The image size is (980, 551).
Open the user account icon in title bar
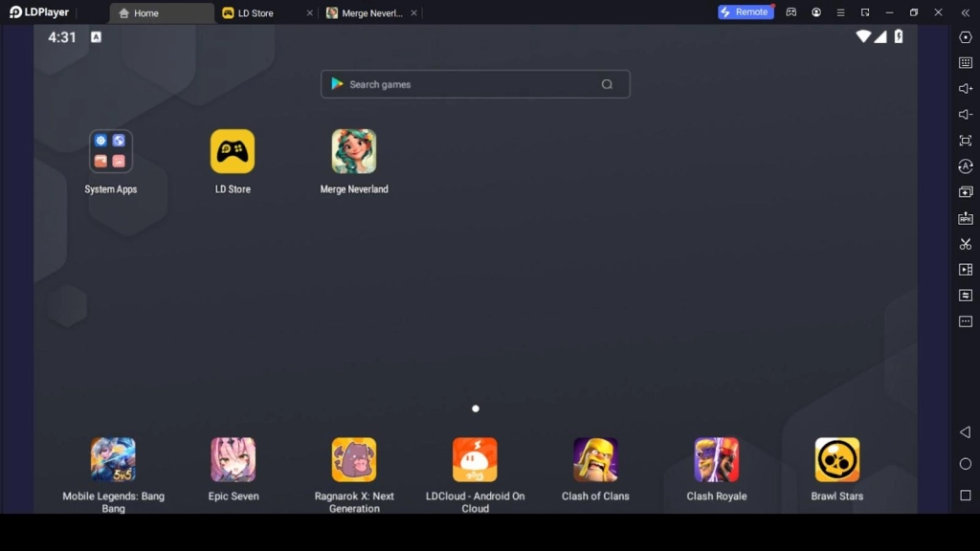[x=816, y=12]
